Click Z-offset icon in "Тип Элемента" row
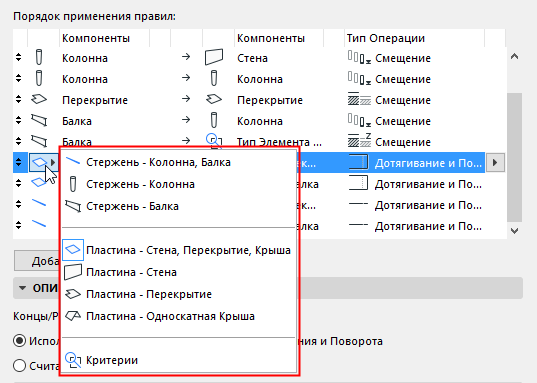 coord(359,141)
